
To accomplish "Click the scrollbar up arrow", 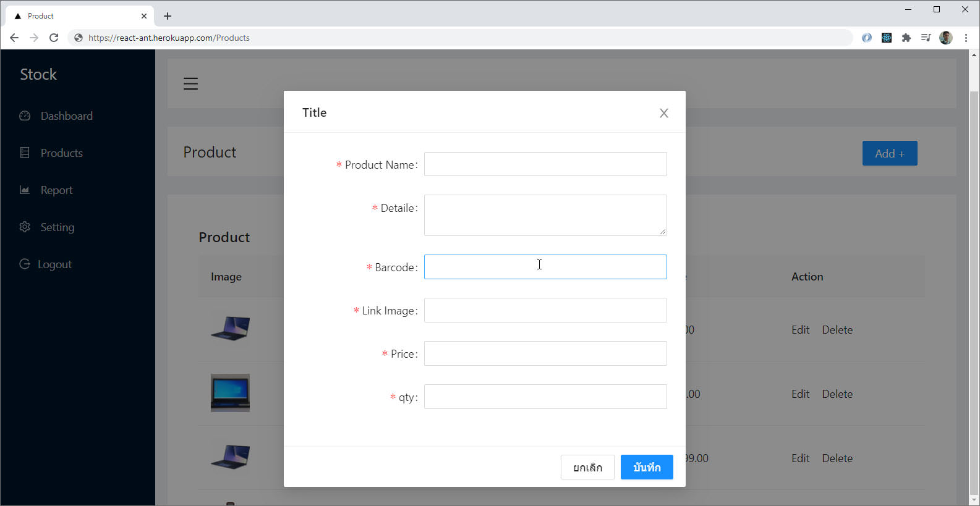I will [974, 55].
